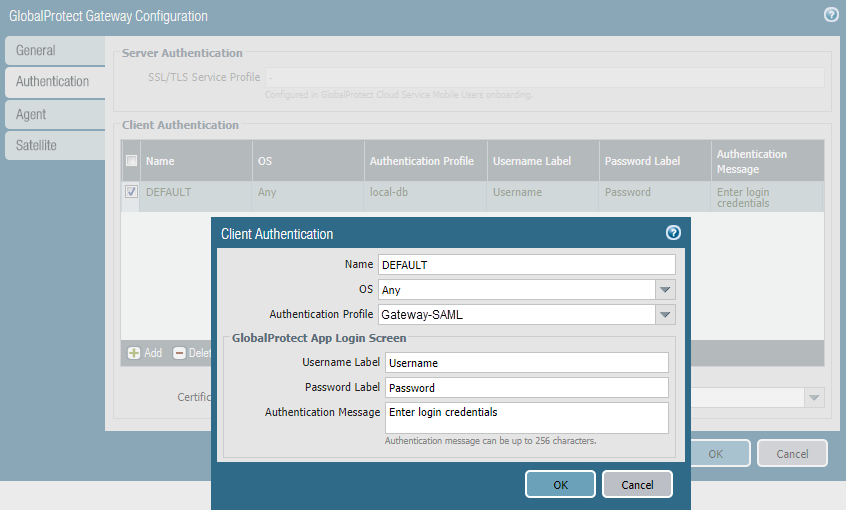Cancel the Client Authentication dialog
The width and height of the screenshot is (846, 510).
coord(637,484)
